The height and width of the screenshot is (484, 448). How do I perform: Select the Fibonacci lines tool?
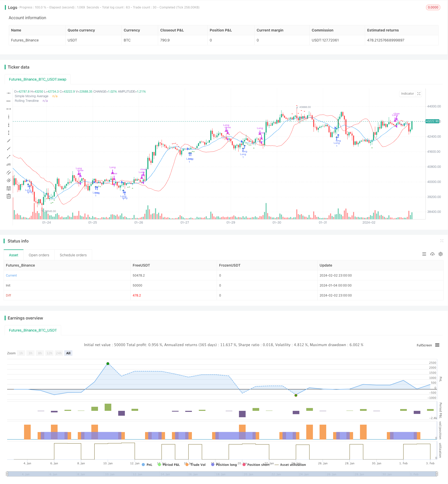point(9,188)
